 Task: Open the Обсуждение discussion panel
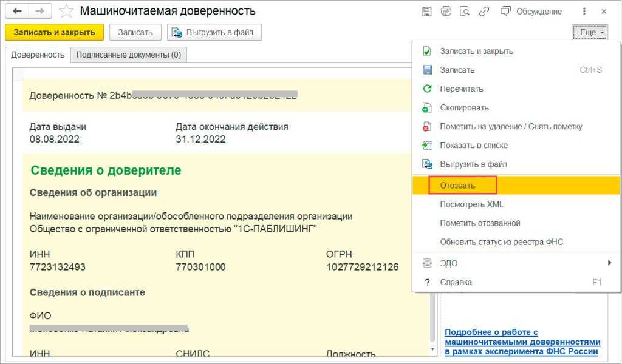pyautogui.click(x=531, y=12)
